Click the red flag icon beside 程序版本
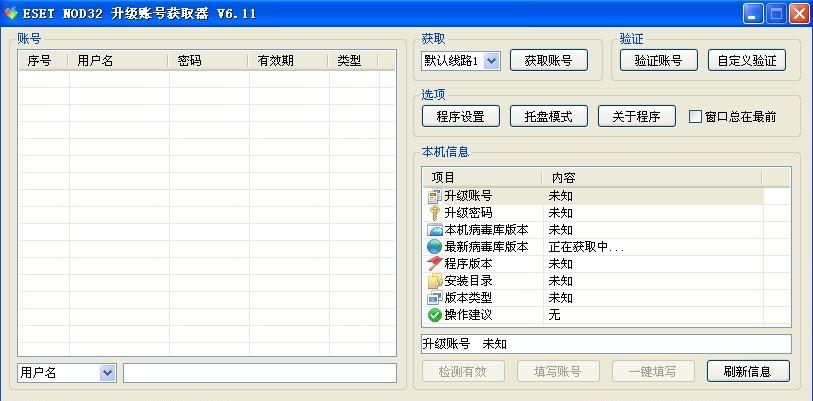This screenshot has width=813, height=401. (434, 264)
